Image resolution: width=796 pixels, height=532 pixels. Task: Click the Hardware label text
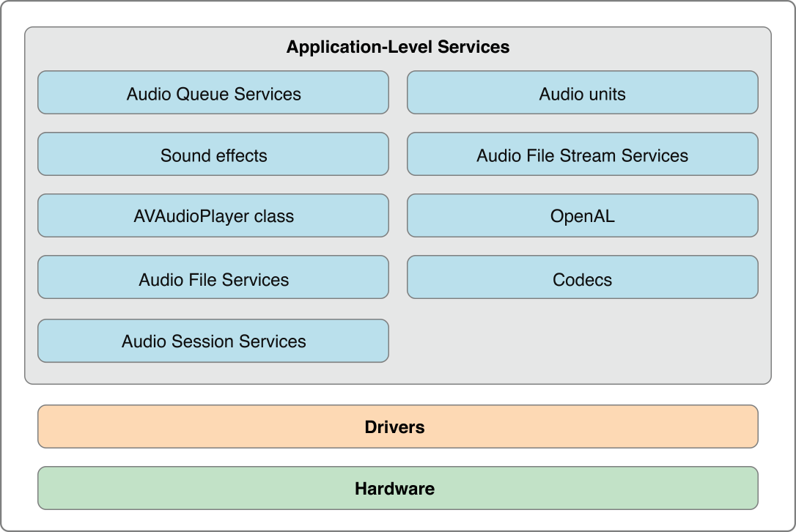pos(396,488)
